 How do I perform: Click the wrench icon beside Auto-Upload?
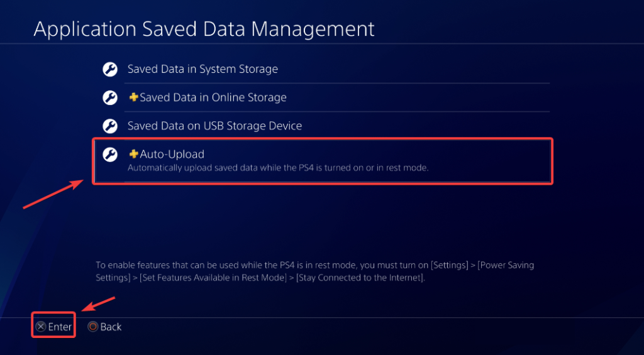click(110, 155)
